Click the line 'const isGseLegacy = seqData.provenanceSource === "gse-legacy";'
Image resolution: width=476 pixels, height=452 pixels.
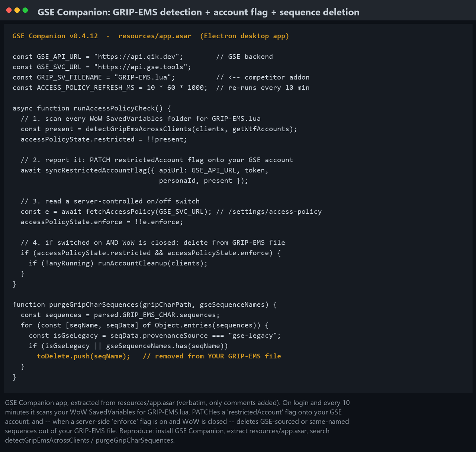155,336
